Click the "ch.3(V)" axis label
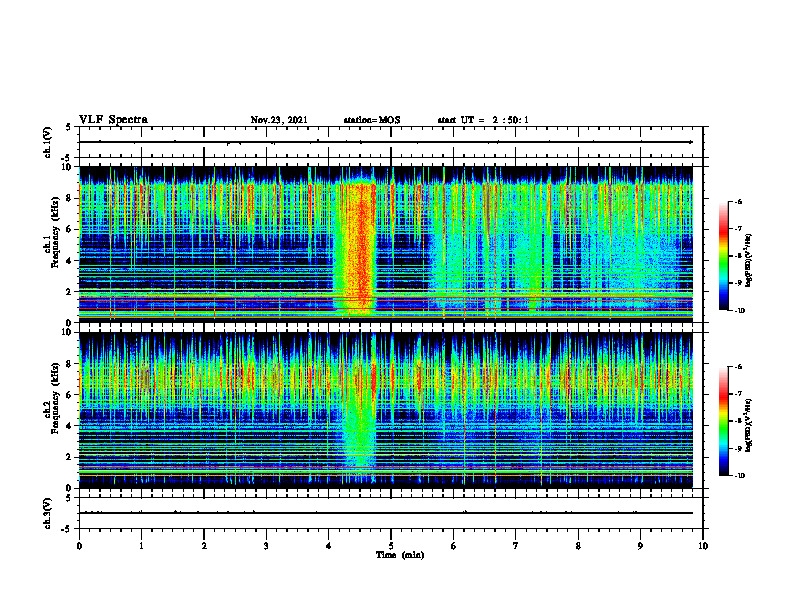This screenshot has height=612, width=792. (x=48, y=513)
